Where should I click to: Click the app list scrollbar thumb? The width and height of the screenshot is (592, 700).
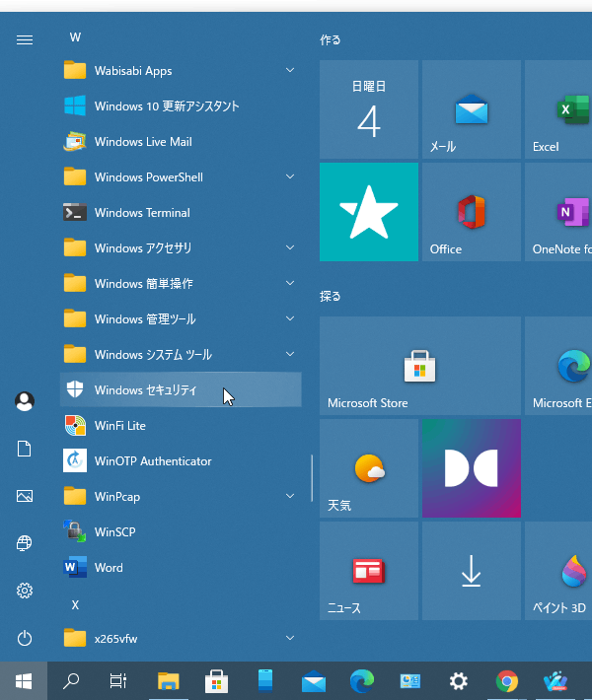(312, 478)
